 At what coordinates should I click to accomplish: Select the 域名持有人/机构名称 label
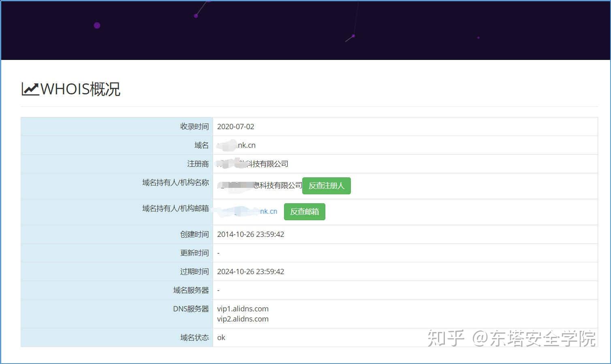click(x=175, y=183)
